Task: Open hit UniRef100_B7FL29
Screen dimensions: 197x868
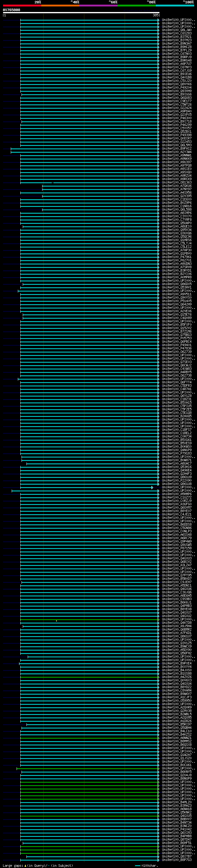Action: pos(176,50)
